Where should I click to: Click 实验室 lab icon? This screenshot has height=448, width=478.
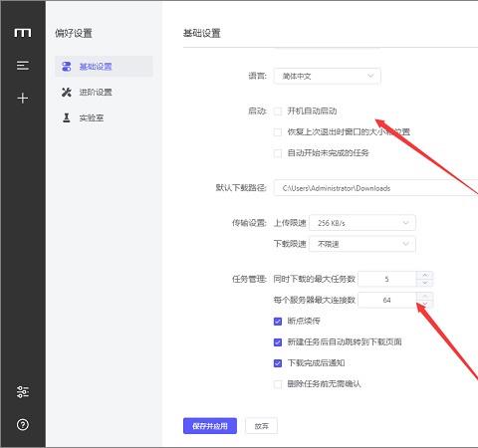coord(67,117)
